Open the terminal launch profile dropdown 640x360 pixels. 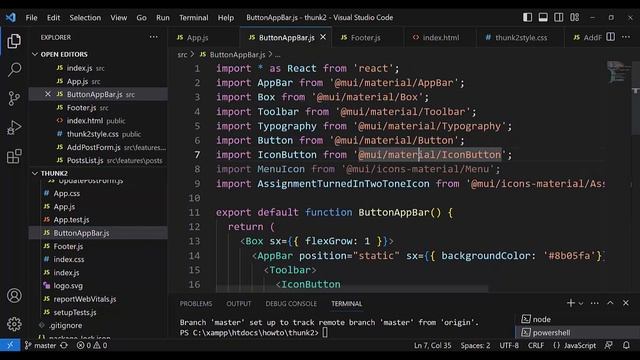tap(581, 303)
